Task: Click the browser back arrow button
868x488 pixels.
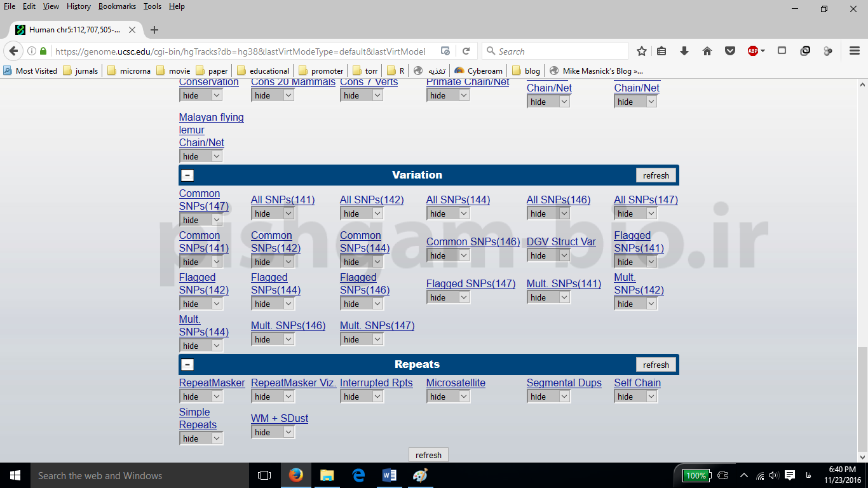Action: 13,51
